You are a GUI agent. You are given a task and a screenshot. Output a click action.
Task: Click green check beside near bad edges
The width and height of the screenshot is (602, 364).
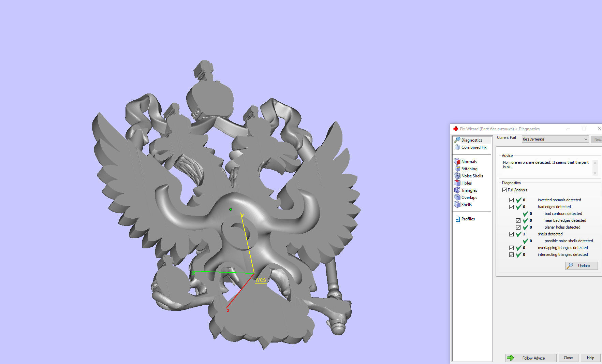(x=525, y=220)
